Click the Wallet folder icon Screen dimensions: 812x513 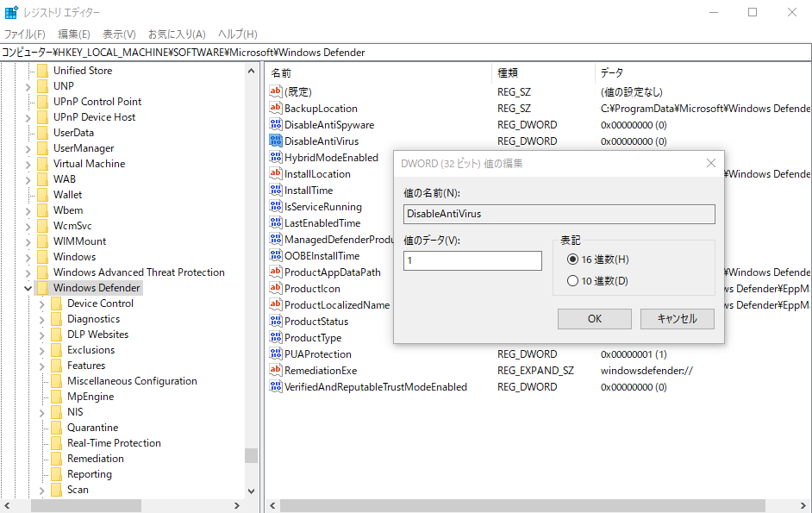[x=42, y=195]
